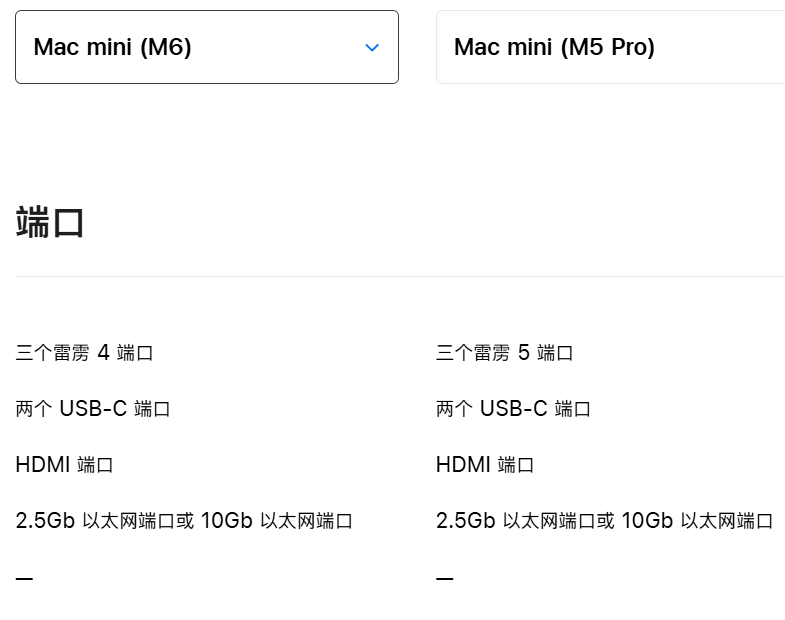Screen dimensions: 785x620
Task: Click 2.5Gb 以太网端口 text in M5 Pro column
Action: click(x=515, y=521)
